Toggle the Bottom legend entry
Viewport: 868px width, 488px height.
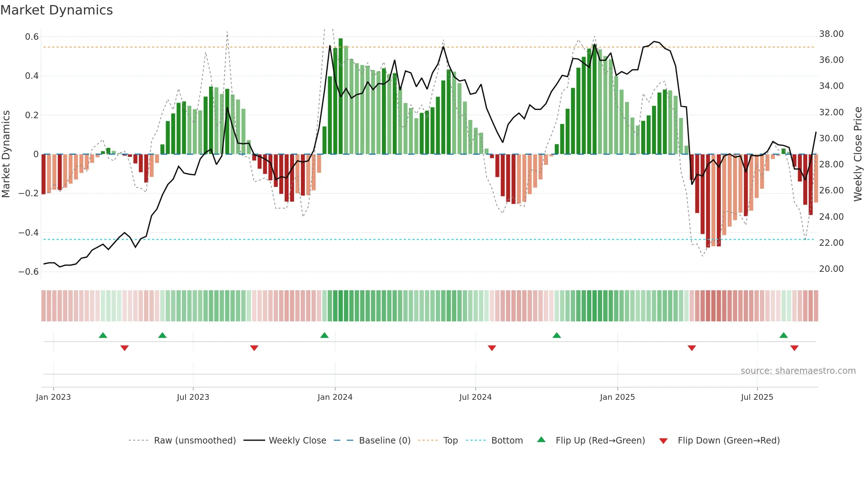tap(494, 440)
